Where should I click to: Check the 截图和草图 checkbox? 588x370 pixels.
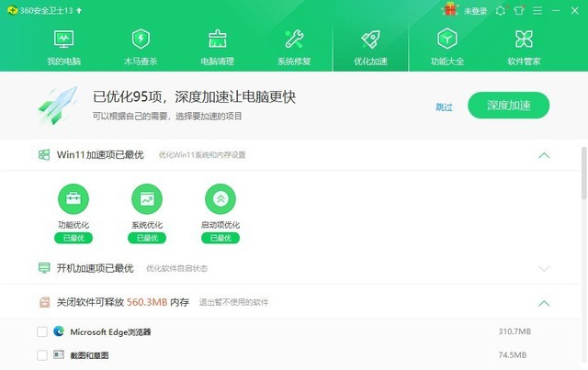tap(42, 355)
